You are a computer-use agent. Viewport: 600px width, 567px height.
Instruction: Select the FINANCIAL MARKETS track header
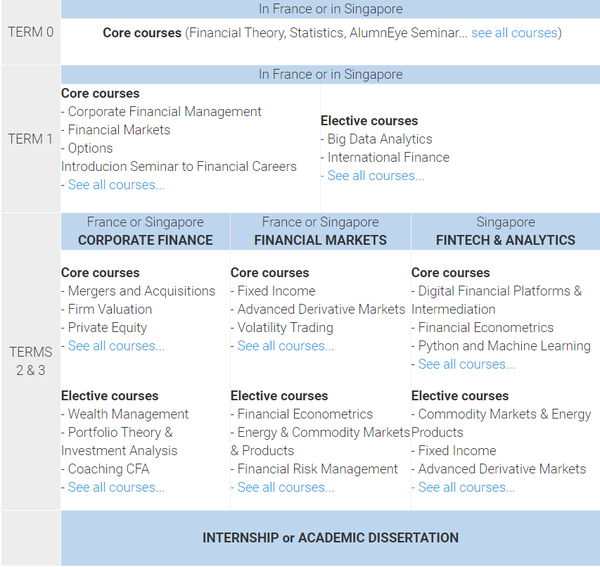[320, 240]
